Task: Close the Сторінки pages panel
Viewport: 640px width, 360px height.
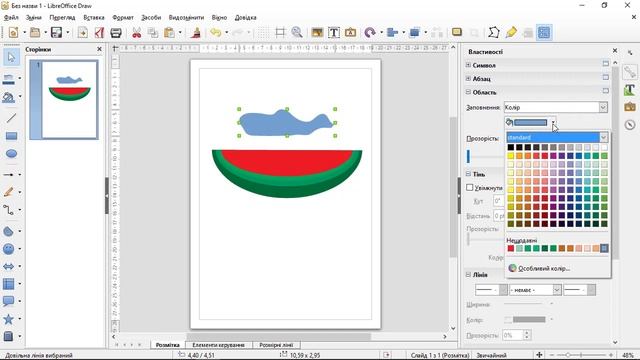Action: 99,49
